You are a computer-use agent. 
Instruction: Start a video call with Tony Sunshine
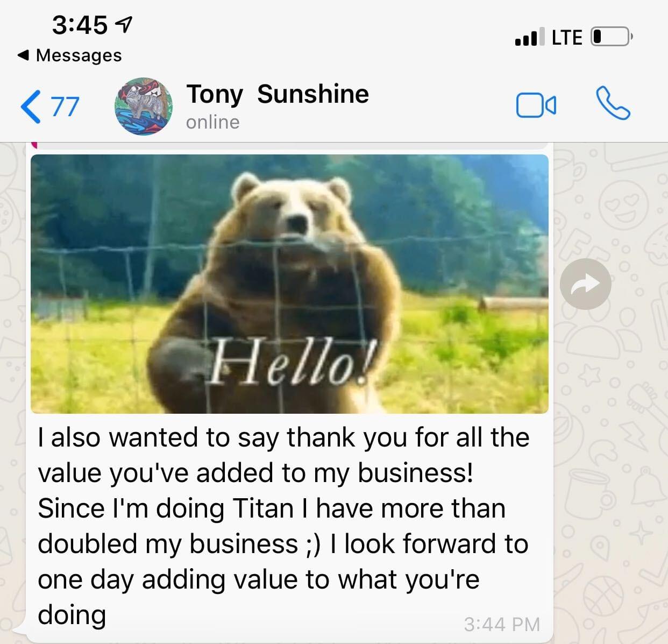tap(536, 105)
